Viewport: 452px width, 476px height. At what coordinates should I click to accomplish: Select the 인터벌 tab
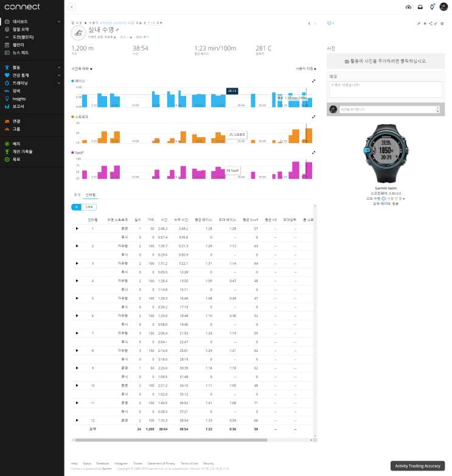coord(91,195)
